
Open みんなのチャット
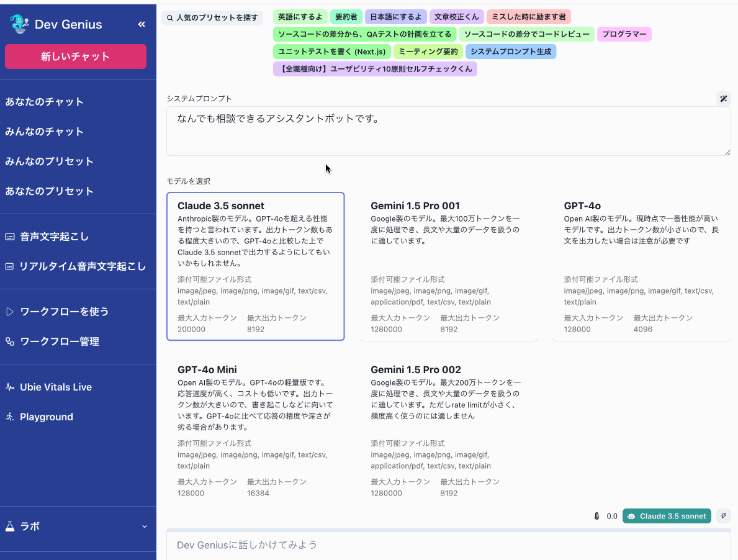point(44,131)
